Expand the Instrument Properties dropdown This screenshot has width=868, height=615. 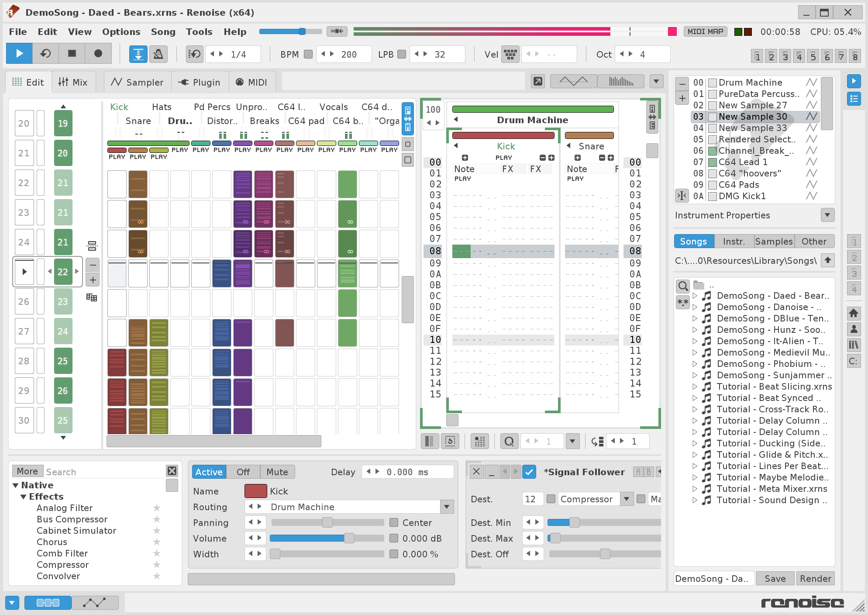(x=827, y=215)
